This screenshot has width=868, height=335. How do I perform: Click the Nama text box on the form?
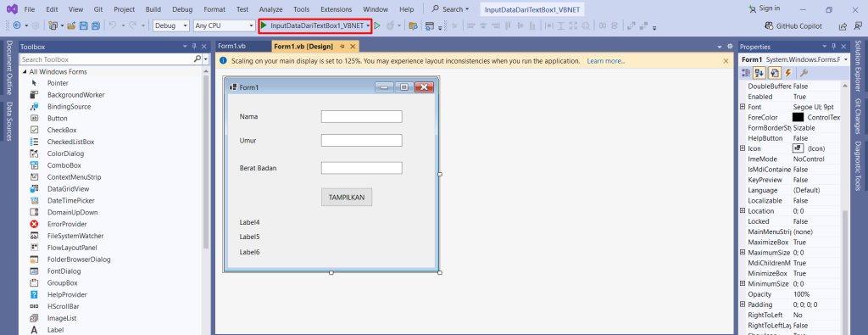361,116
